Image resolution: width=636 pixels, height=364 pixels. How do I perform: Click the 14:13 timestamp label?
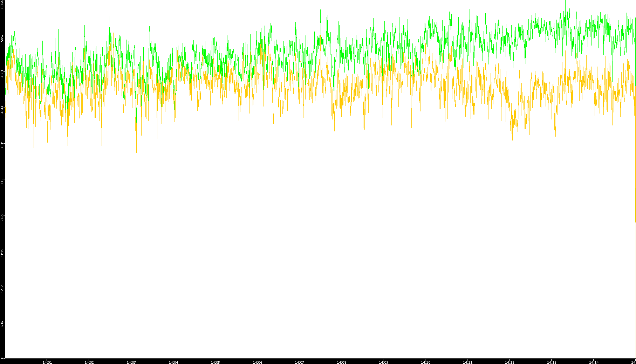point(552,362)
